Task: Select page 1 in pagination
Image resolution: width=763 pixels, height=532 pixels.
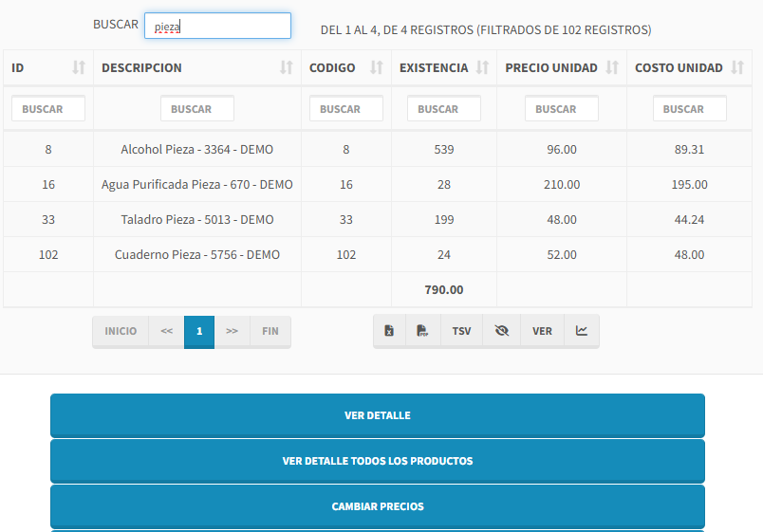Action: coord(199,331)
